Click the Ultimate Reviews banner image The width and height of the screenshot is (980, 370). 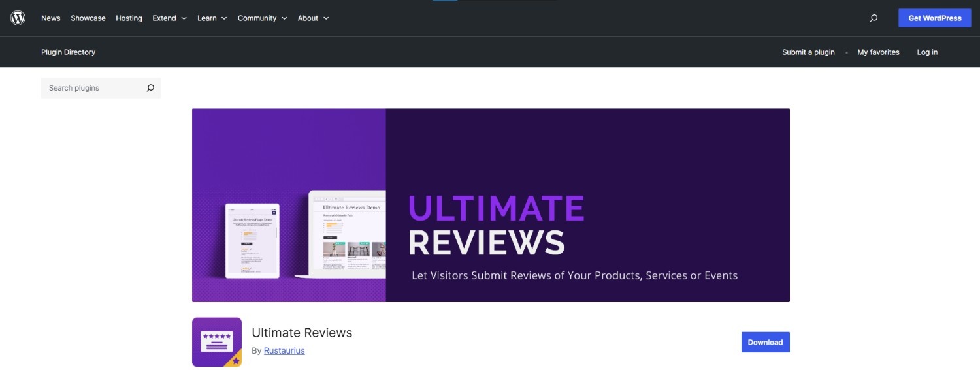[x=491, y=205]
